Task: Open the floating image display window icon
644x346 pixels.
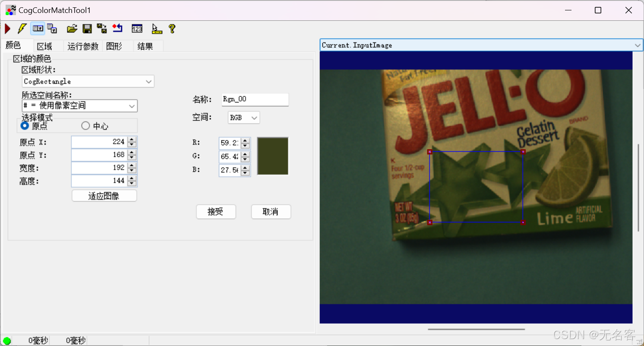Action: pos(52,29)
